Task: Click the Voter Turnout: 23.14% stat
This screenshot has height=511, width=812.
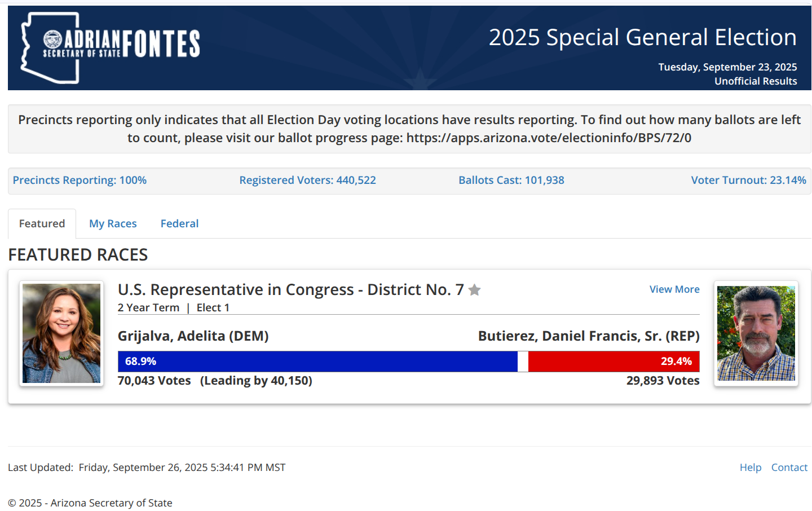Action: click(748, 180)
